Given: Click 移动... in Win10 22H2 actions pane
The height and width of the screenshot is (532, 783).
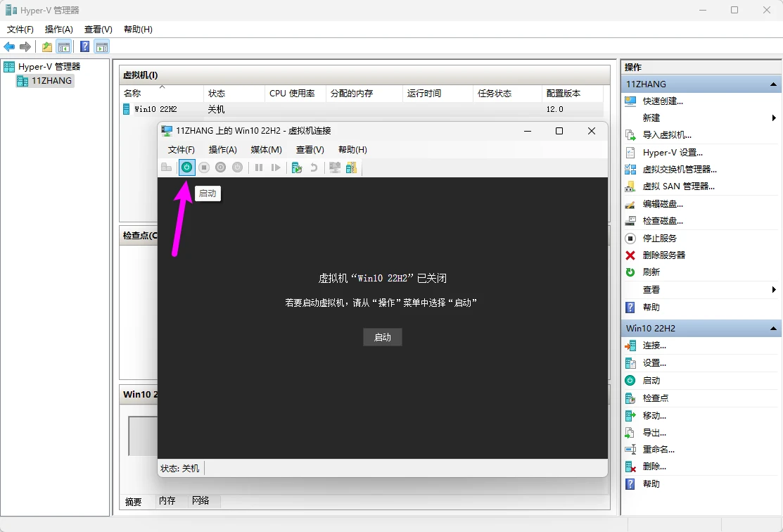Looking at the screenshot, I should [x=654, y=416].
